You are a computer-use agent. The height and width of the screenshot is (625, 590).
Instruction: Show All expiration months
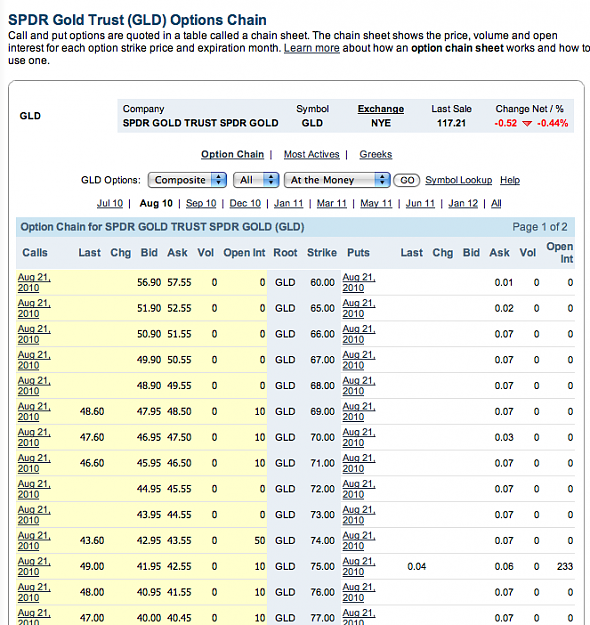[496, 203]
